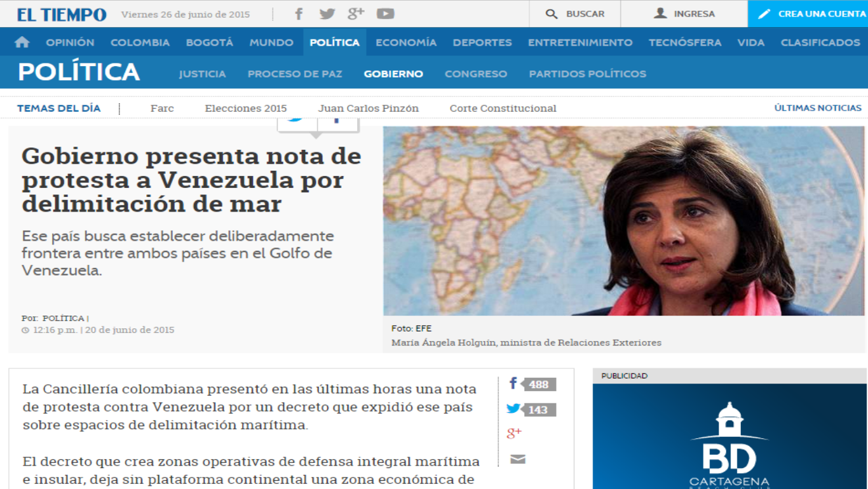Click TEMAS DEL DÍA label
Image resolution: width=868 pixels, height=489 pixels.
coord(58,108)
